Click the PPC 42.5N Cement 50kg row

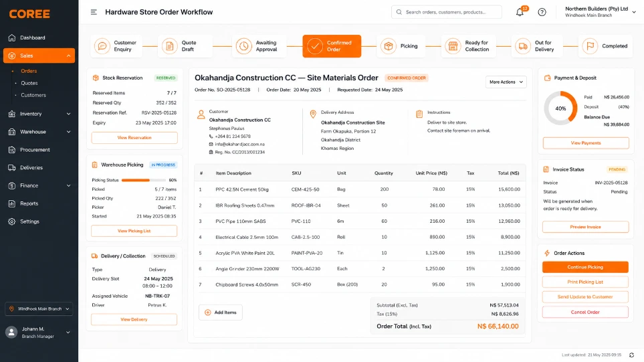coord(360,189)
